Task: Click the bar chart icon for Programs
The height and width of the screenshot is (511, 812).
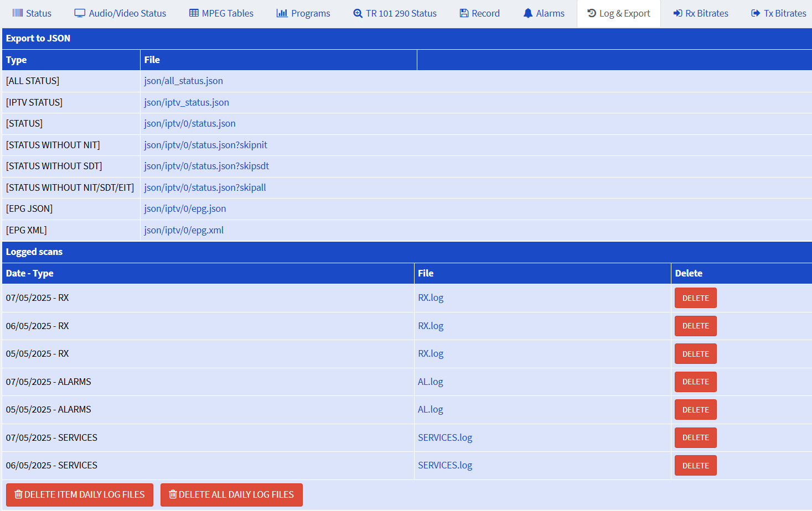Action: coord(282,13)
